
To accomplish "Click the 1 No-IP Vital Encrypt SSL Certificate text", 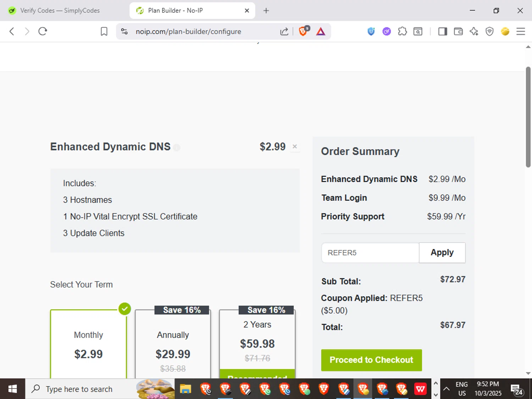I will pos(130,216).
